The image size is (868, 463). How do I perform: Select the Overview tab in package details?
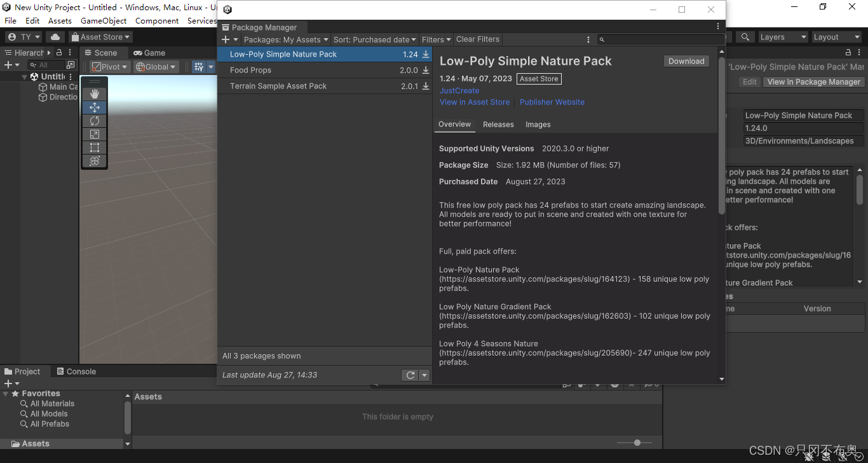[x=455, y=125]
